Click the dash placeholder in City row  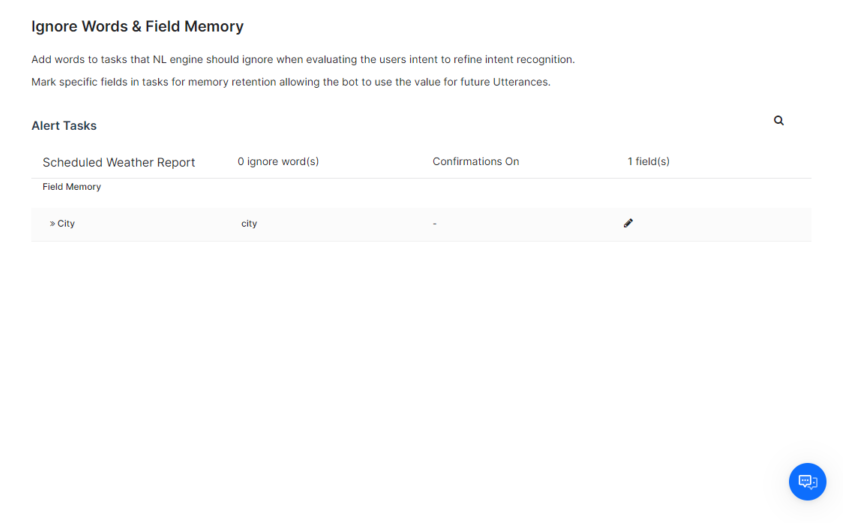point(435,224)
